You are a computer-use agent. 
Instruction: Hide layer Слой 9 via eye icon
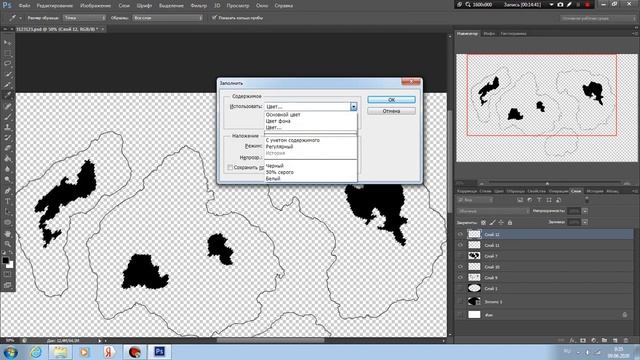460,278
